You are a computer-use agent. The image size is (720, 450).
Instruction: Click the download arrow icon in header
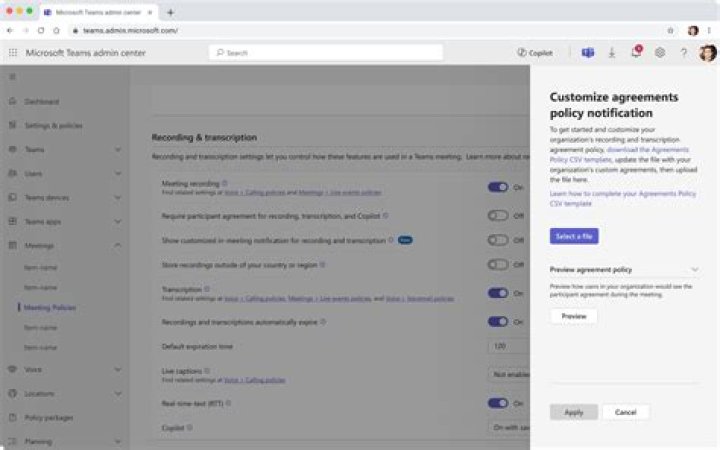point(612,53)
